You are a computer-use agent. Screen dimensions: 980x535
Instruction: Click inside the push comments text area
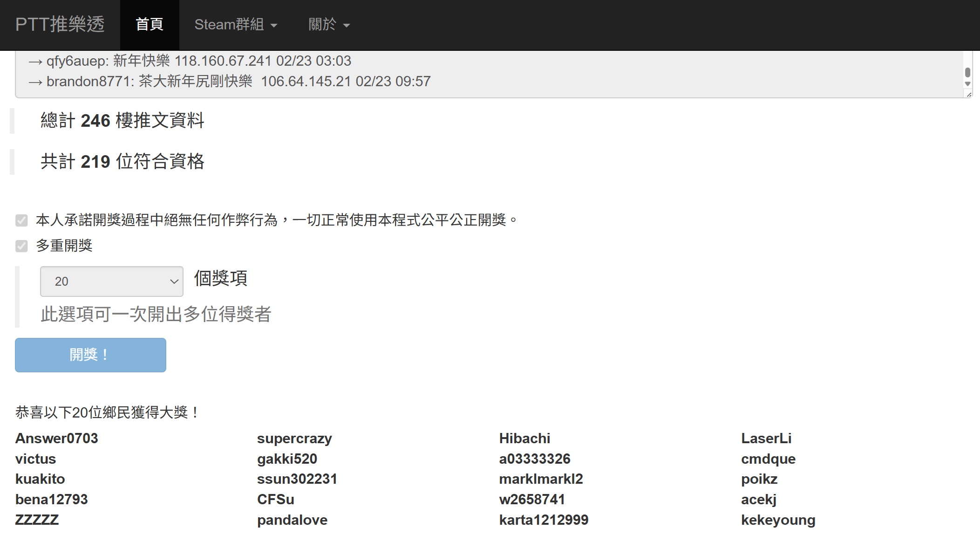pos(559,72)
